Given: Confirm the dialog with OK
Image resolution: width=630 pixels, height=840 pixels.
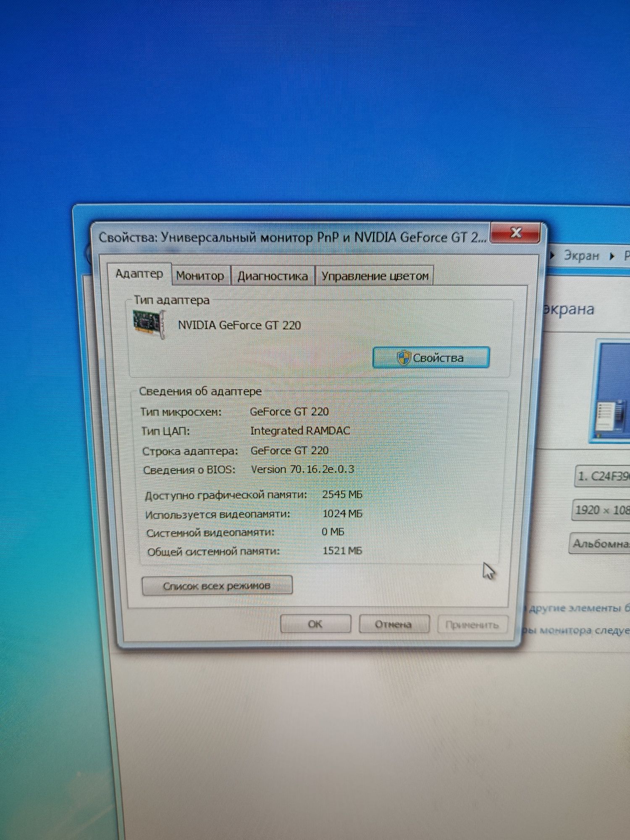Looking at the screenshot, I should pyautogui.click(x=315, y=624).
